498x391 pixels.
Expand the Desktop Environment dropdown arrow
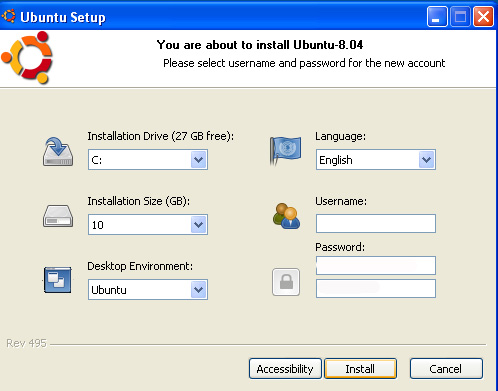tap(199, 290)
